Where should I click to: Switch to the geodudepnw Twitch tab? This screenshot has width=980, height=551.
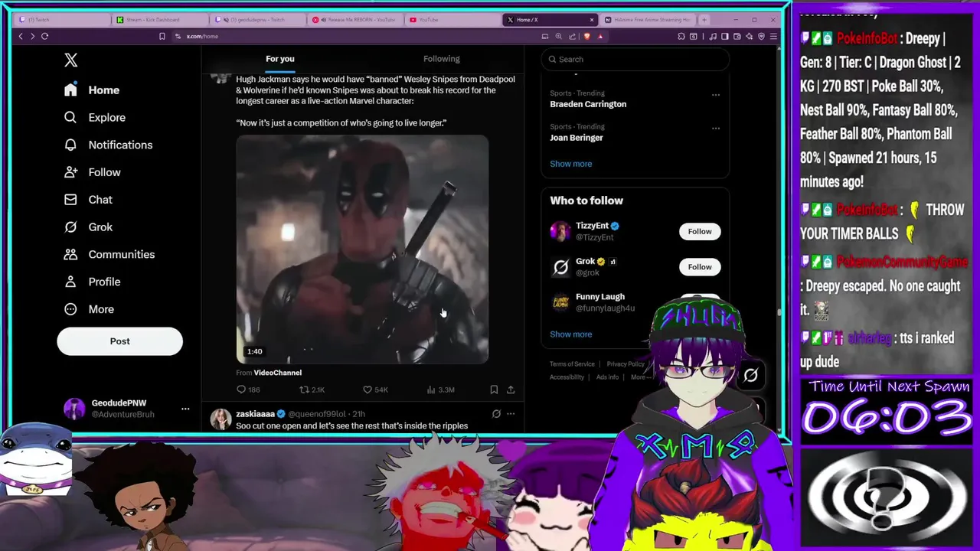[x=258, y=20]
